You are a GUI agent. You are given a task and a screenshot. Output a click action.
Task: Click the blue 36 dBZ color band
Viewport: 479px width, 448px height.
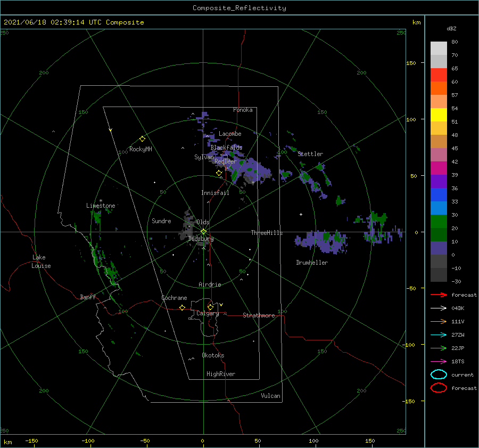(x=439, y=195)
